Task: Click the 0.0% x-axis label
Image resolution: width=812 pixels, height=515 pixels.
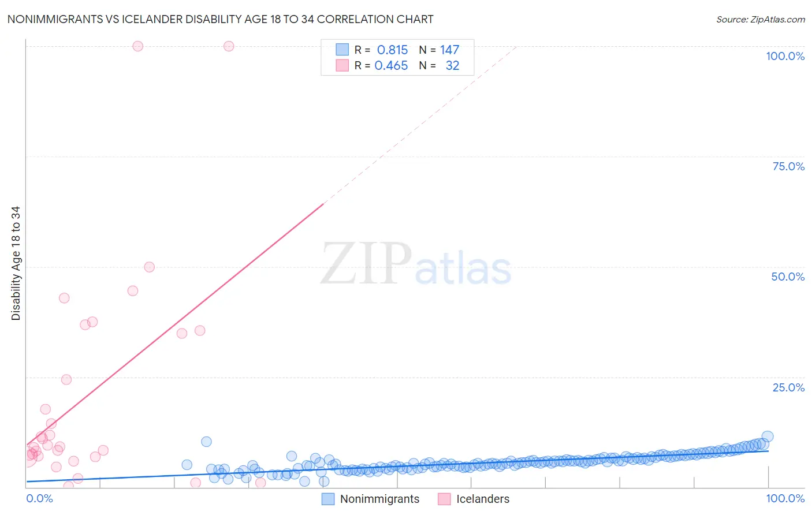Action: pos(39,498)
